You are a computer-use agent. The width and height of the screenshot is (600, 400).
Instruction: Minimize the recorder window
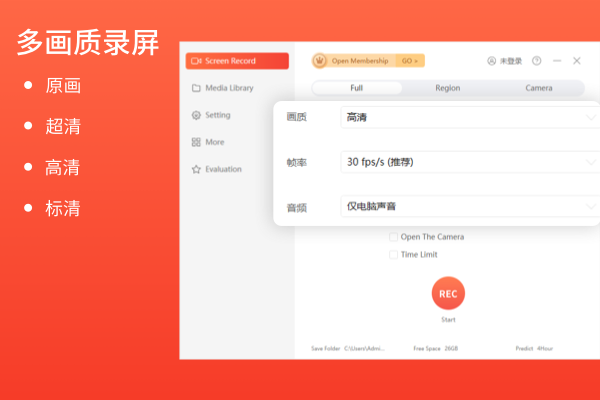pos(557,61)
